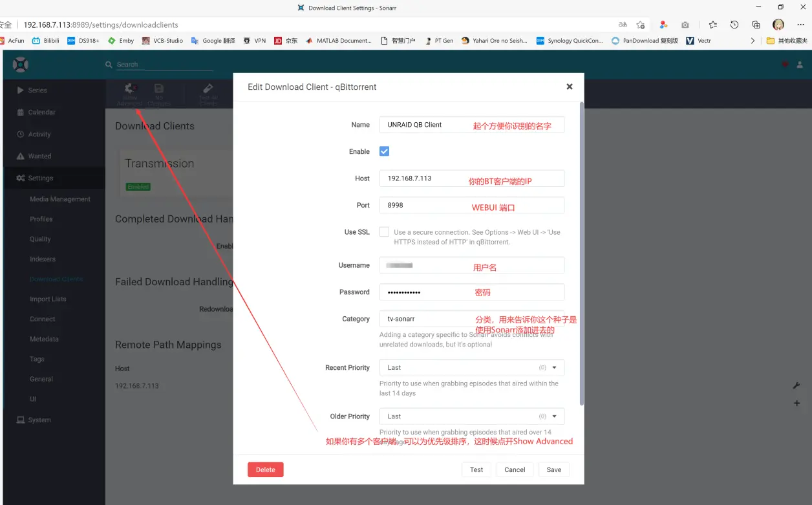Viewport: 812px width, 505px height.
Task: Open the Bilibili bookmark
Action: click(x=45, y=41)
